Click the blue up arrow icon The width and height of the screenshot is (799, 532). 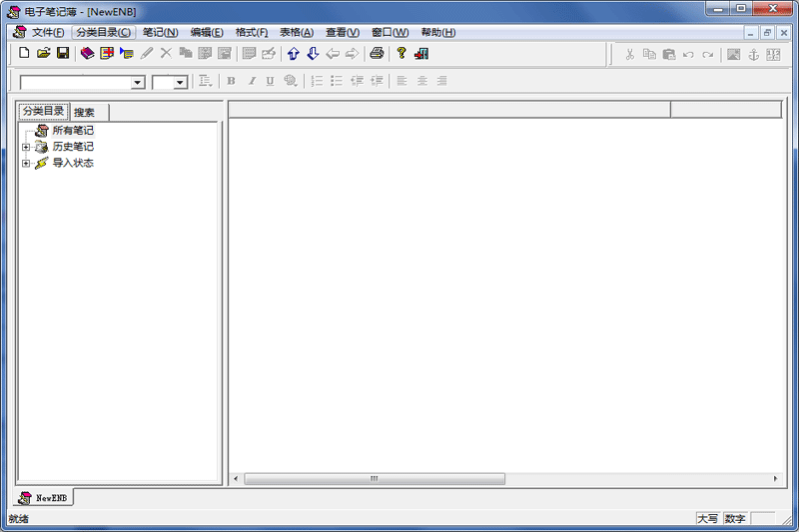294,53
